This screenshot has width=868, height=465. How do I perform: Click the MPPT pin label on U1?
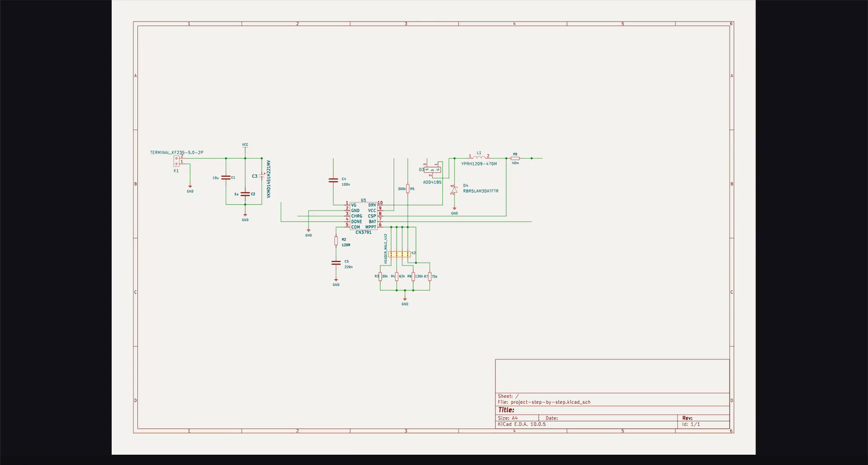tap(371, 227)
